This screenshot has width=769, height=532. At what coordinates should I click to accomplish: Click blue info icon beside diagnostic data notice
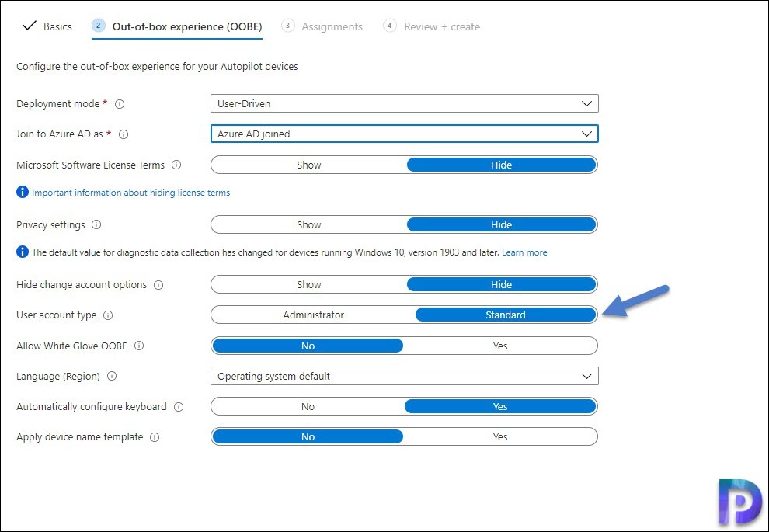[x=23, y=252]
